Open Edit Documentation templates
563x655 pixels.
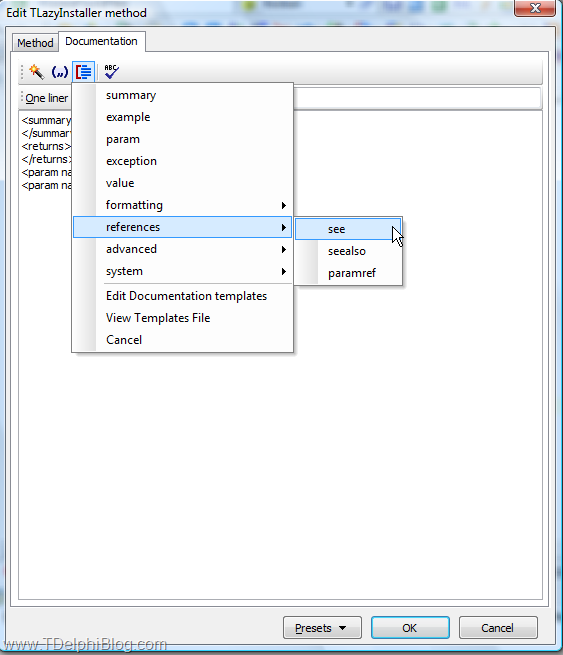pyautogui.click(x=182, y=296)
